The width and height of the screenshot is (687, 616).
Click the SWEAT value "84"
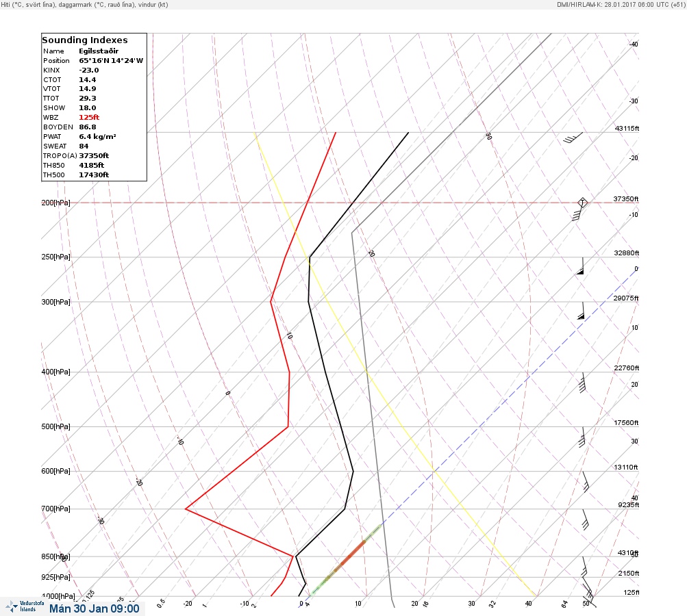coord(84,146)
